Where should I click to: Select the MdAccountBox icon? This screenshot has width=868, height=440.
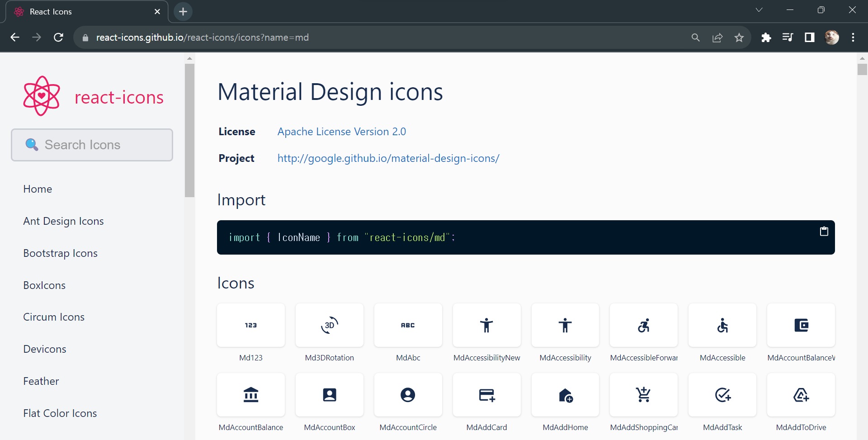click(330, 395)
